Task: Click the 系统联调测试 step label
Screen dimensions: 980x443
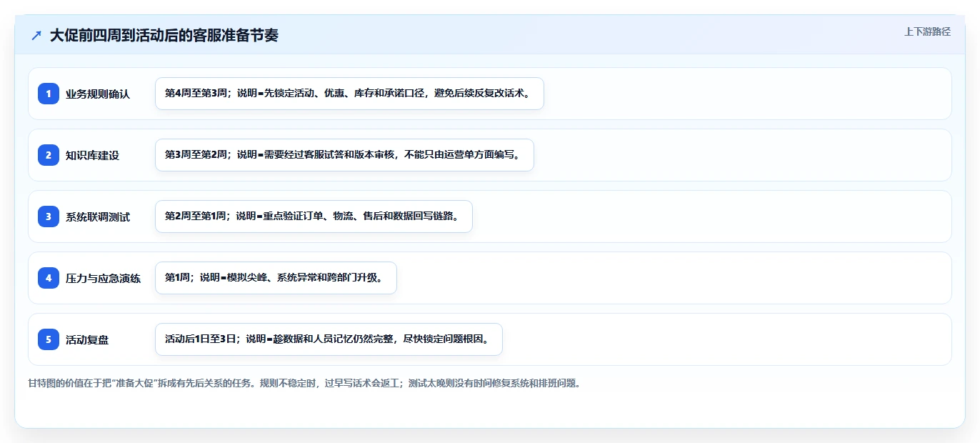Action: tap(98, 217)
